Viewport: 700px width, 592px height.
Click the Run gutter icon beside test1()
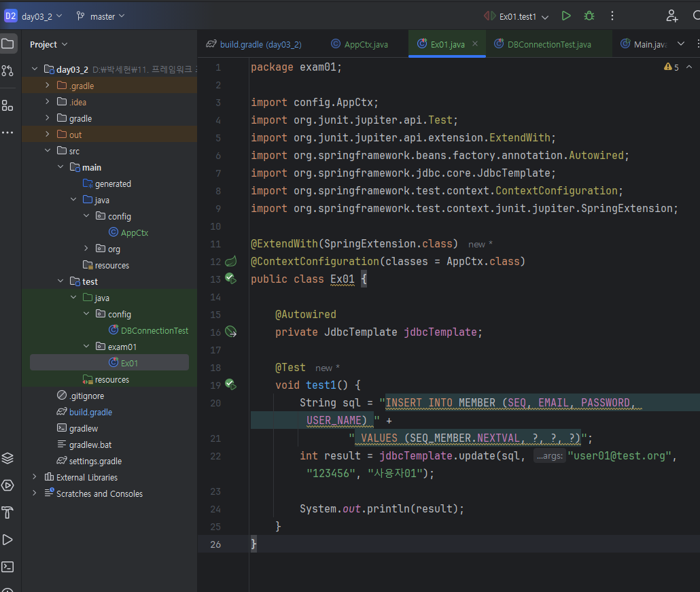point(230,385)
